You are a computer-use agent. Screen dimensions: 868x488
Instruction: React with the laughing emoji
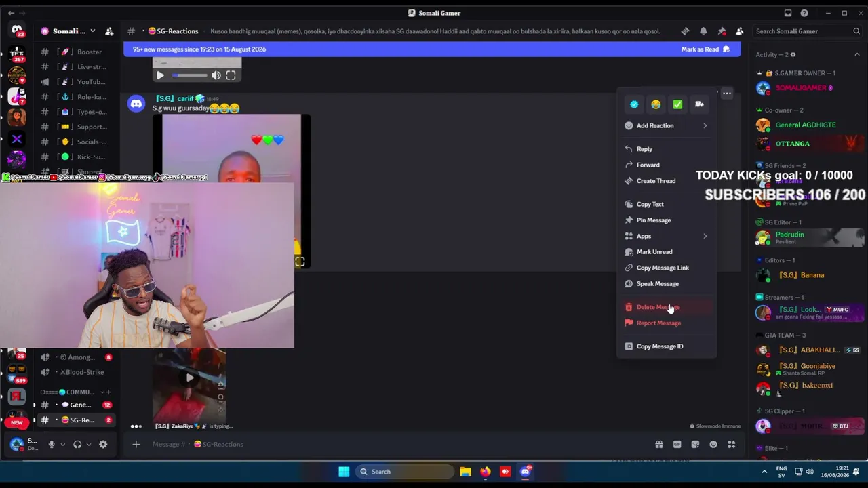click(x=656, y=104)
